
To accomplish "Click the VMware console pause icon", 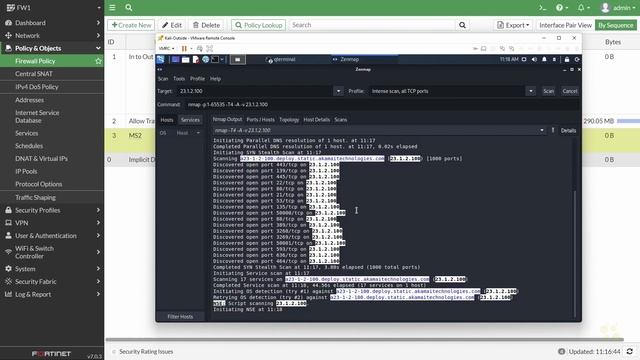I will click(184, 48).
